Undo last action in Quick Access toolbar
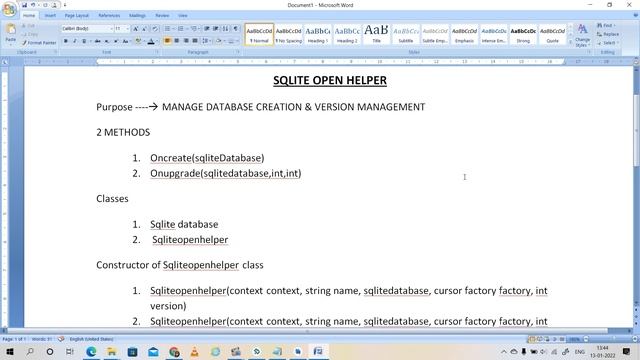Screen dimensions: 640x360 (33, 5)
